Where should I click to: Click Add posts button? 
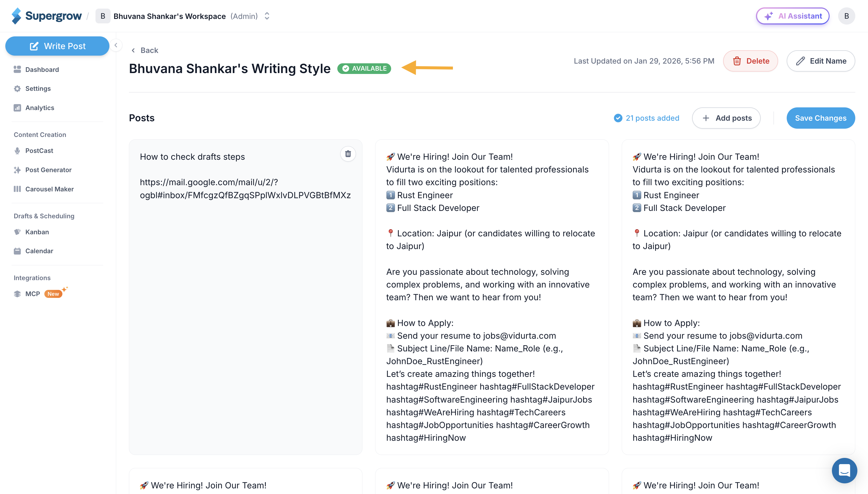coord(726,118)
